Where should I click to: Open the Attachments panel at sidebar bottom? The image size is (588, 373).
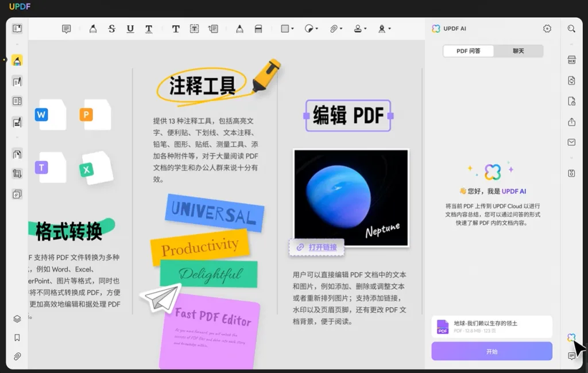pos(17,356)
